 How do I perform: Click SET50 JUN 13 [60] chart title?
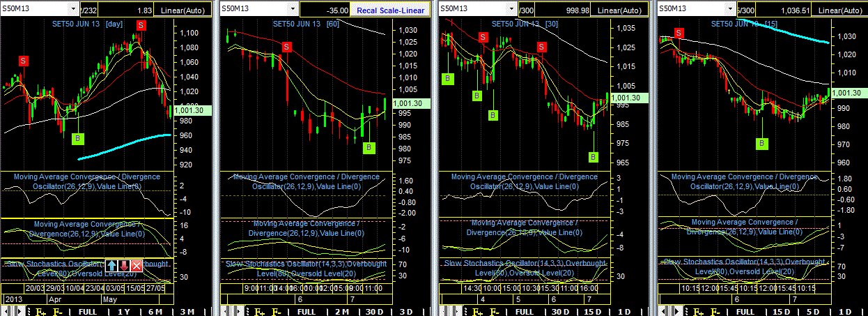pos(304,23)
